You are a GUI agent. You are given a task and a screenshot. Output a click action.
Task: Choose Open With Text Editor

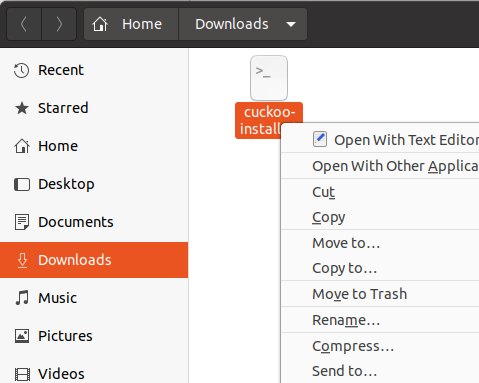[x=380, y=140]
